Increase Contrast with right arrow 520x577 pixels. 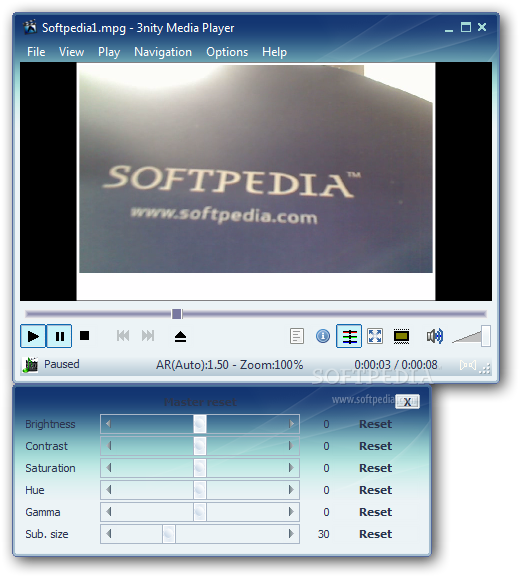(x=291, y=446)
